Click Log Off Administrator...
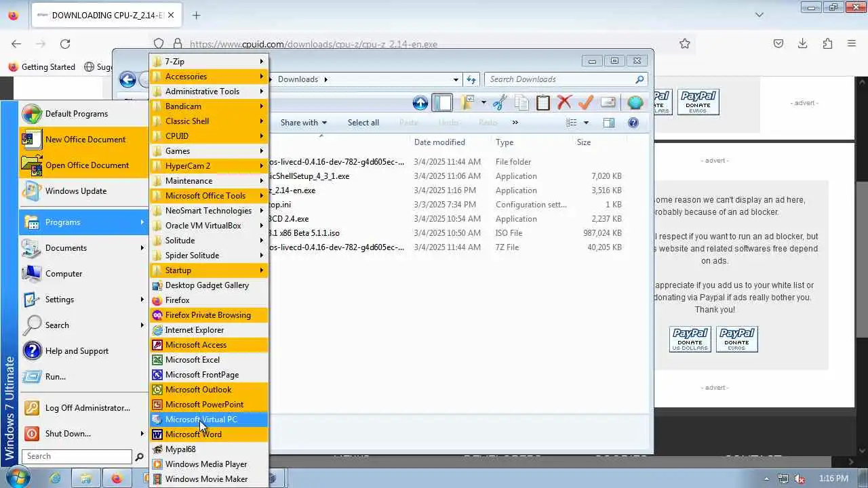 [83, 408]
